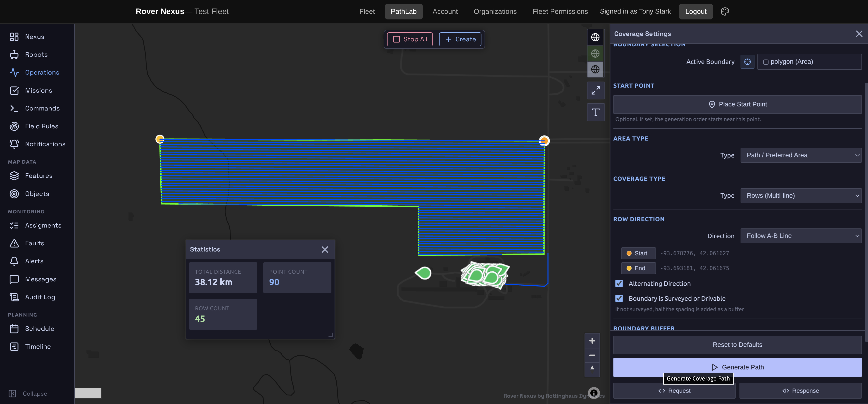Image resolution: width=868 pixels, height=404 pixels.
Task: View the Request payload button
Action: coord(674,391)
